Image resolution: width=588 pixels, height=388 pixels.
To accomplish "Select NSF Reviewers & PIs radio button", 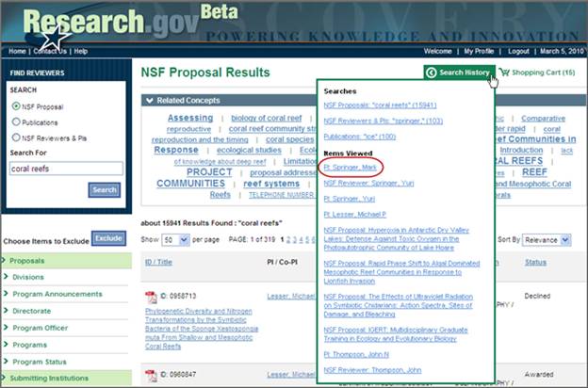I will click(16, 137).
